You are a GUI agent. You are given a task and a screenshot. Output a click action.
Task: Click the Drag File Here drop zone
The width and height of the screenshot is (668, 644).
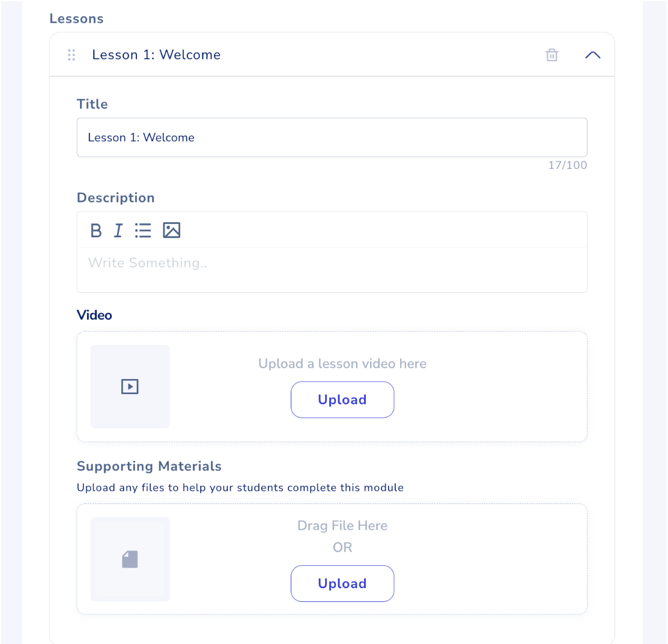pyautogui.click(x=342, y=525)
